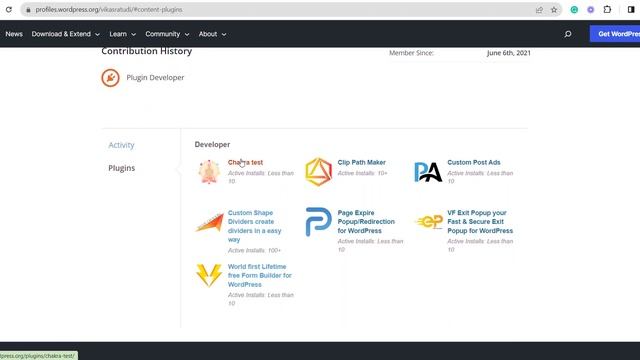Screen dimensions: 640x360
Task: Select the June 6th, 2021 date
Action: click(x=509, y=53)
